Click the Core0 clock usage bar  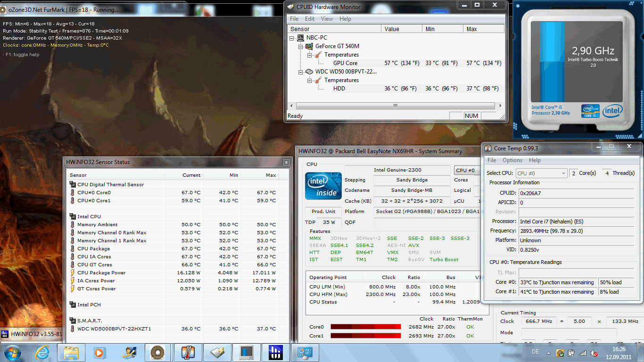tap(366, 327)
